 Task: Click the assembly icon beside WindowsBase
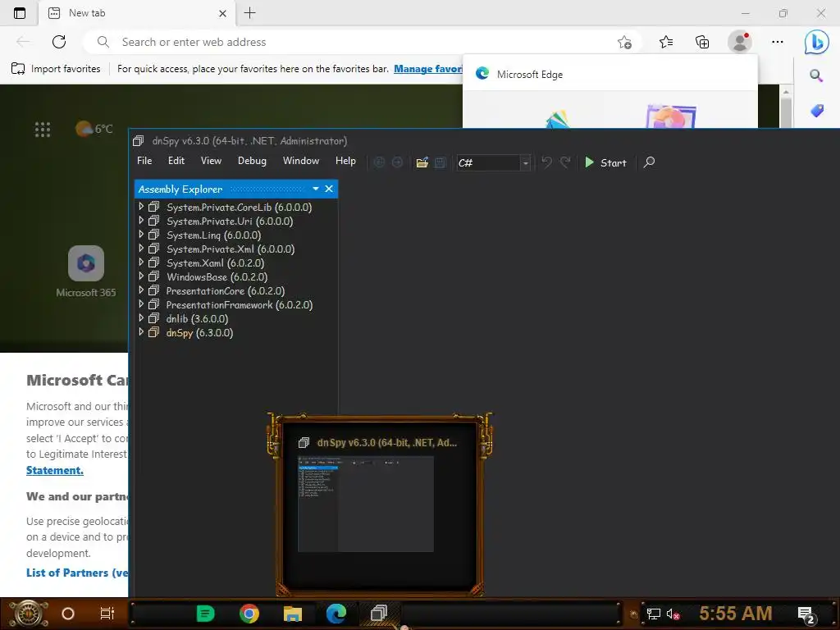[153, 276]
